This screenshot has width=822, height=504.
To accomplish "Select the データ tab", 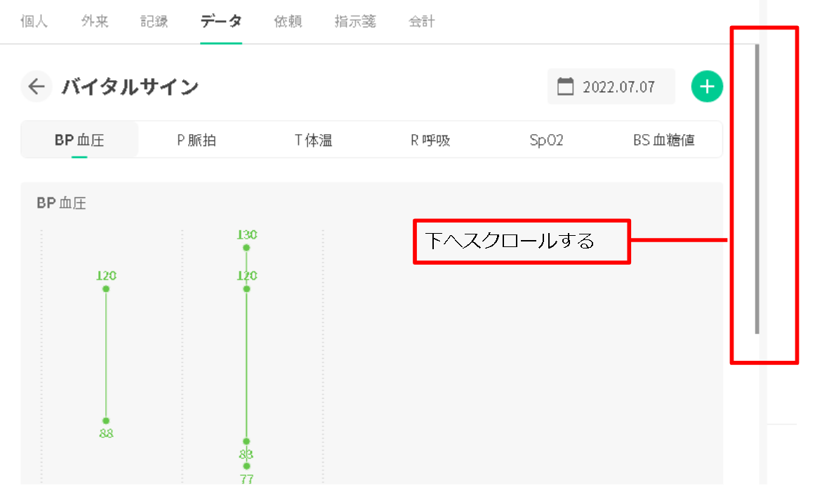I will (x=220, y=22).
